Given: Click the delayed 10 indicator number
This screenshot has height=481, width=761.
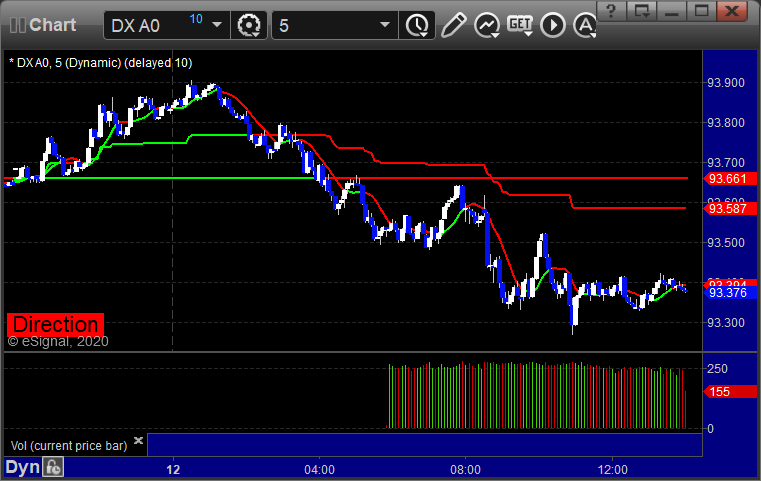Looking at the screenshot, I should (196, 19).
